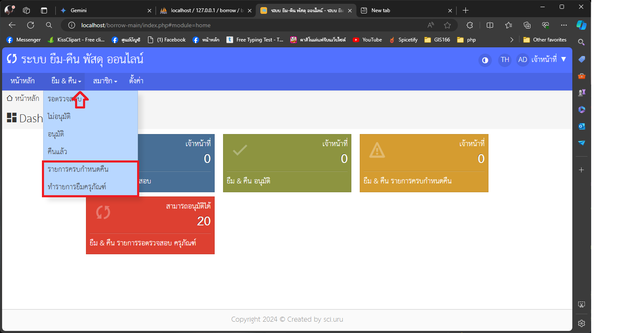Open the Other favorites folder
Viewport: 644px width, 333px height.
[x=545, y=40]
